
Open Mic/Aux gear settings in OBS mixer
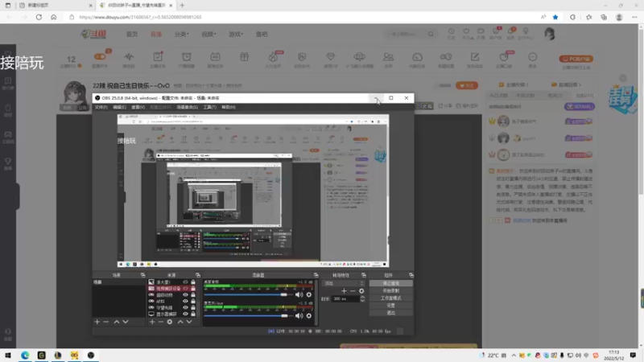tap(309, 315)
